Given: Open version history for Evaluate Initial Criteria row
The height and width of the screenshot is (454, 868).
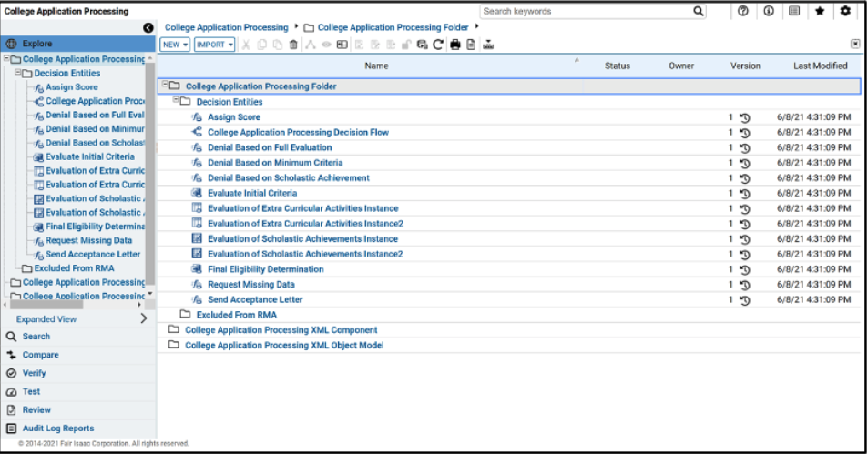Looking at the screenshot, I should click(x=744, y=194).
